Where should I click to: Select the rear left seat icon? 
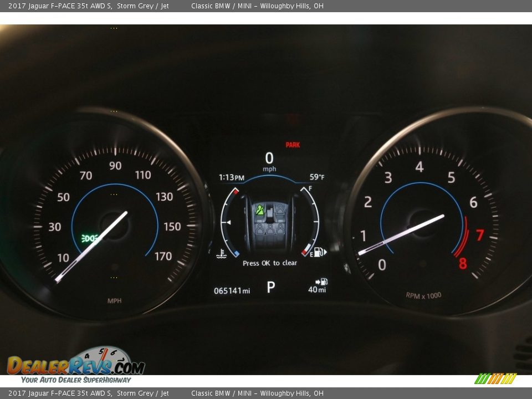click(x=260, y=229)
